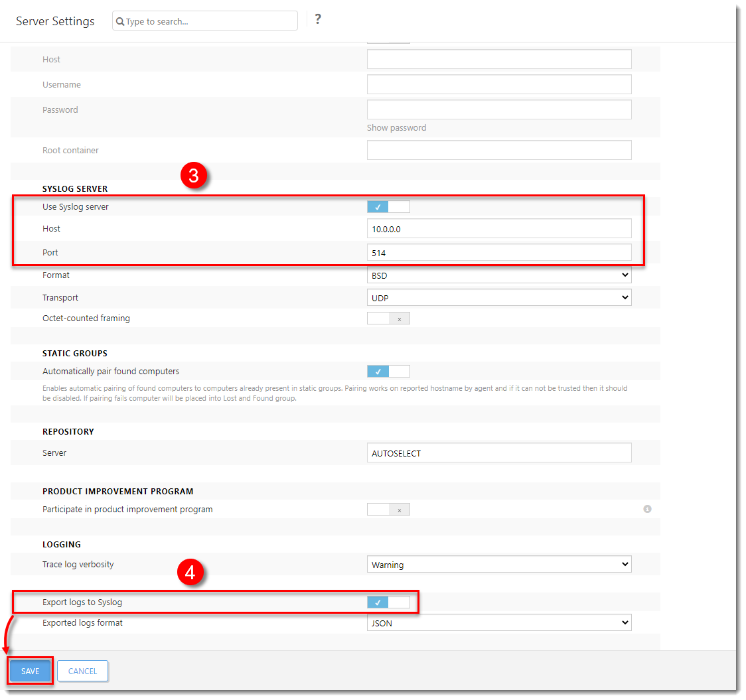Edit the Repository Server field showing AUTOSELECT
Image resolution: width=746 pixels, height=700 pixels.
(499, 453)
